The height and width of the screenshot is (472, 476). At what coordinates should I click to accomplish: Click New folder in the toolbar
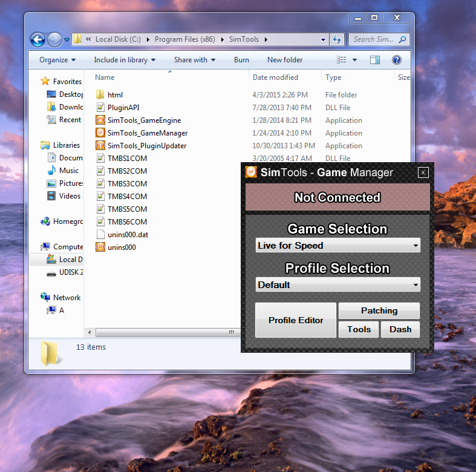pyautogui.click(x=285, y=60)
